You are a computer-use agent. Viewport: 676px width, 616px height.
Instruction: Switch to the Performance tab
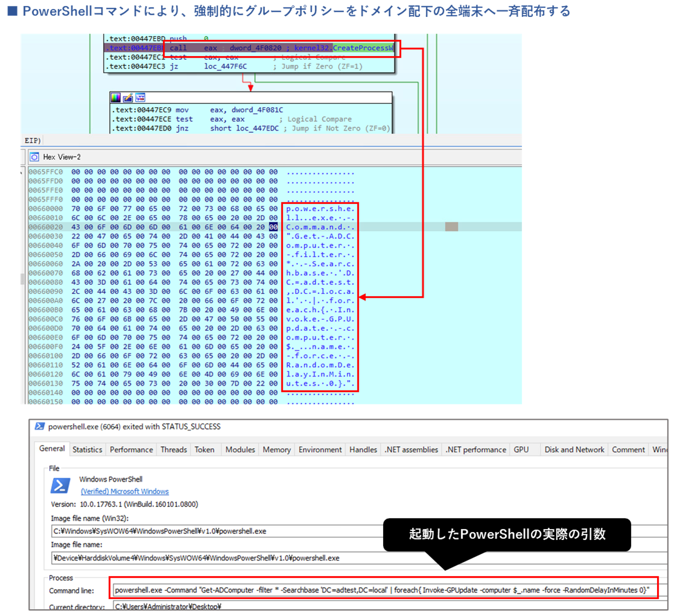[131, 449]
